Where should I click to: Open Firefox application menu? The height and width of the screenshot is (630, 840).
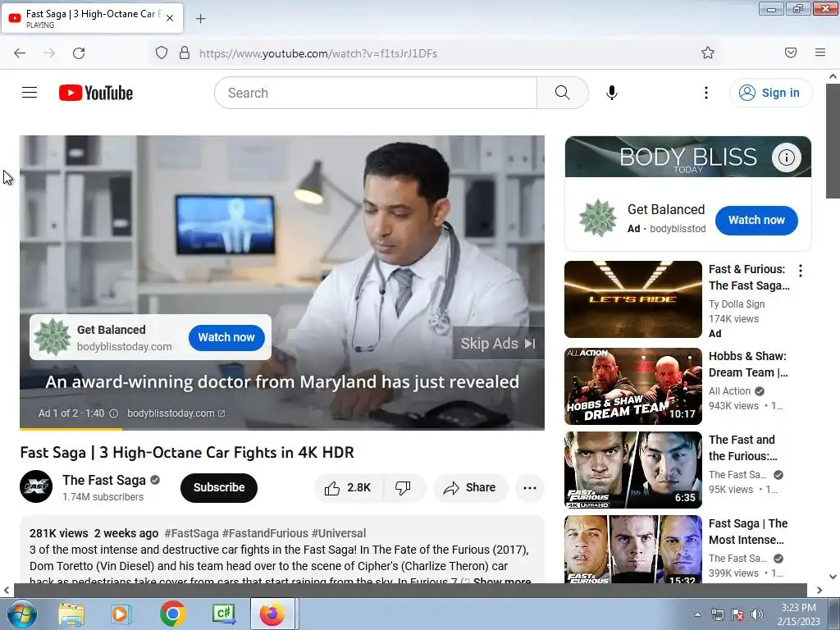point(820,52)
